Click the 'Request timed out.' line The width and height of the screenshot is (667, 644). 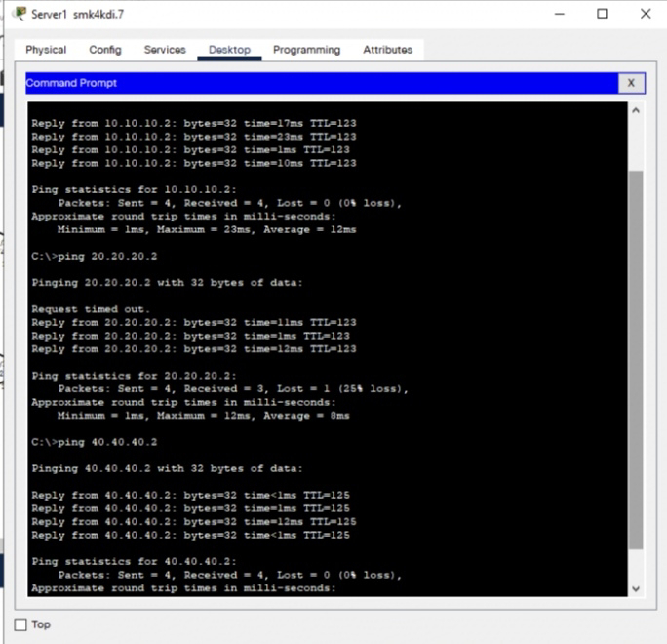(x=91, y=309)
